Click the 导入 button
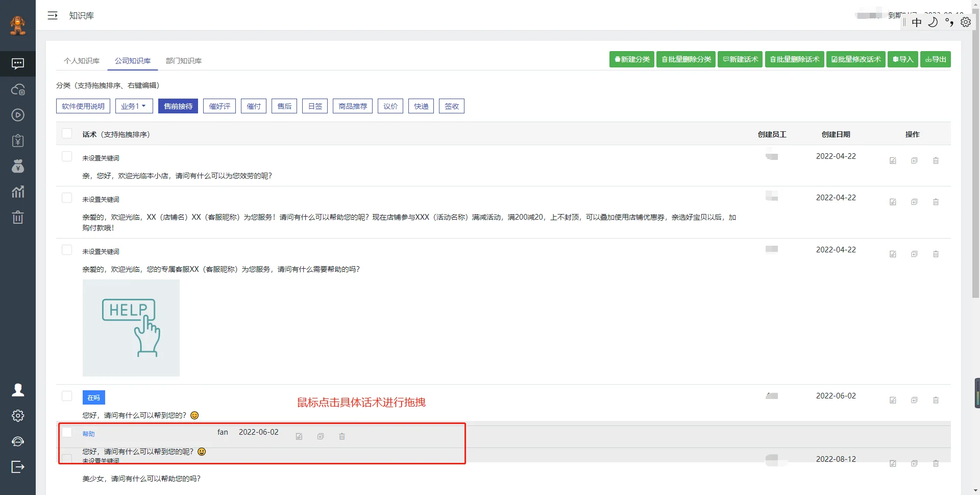The height and width of the screenshot is (495, 980). (903, 59)
